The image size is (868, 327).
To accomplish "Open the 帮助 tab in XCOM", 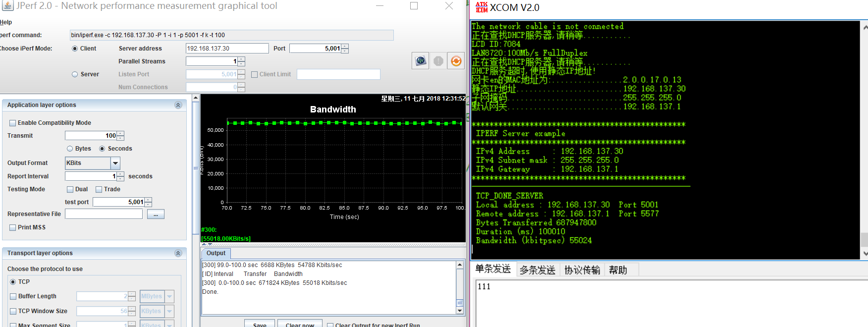I will 618,270.
